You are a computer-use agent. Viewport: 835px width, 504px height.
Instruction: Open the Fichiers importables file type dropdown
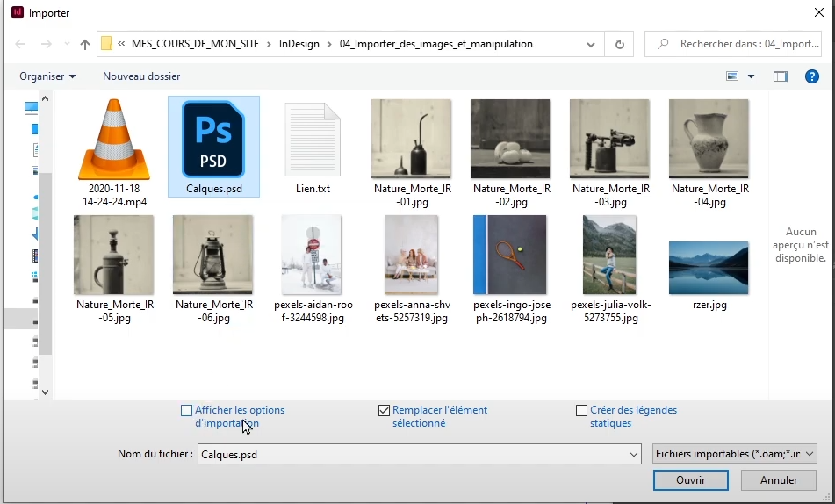(734, 454)
